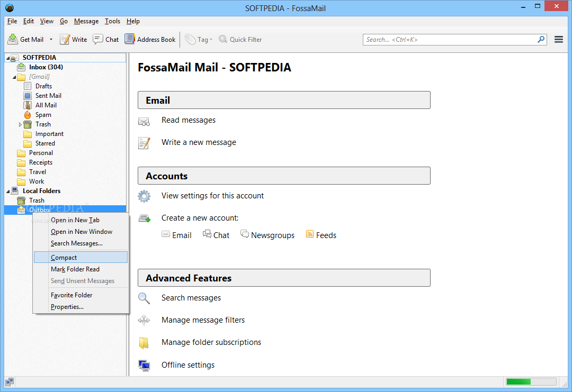The image size is (572, 392).
Task: Open folder Properties...
Action: (x=67, y=307)
